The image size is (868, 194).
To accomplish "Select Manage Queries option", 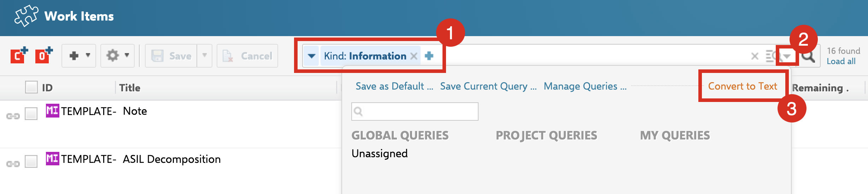I will [x=585, y=86].
